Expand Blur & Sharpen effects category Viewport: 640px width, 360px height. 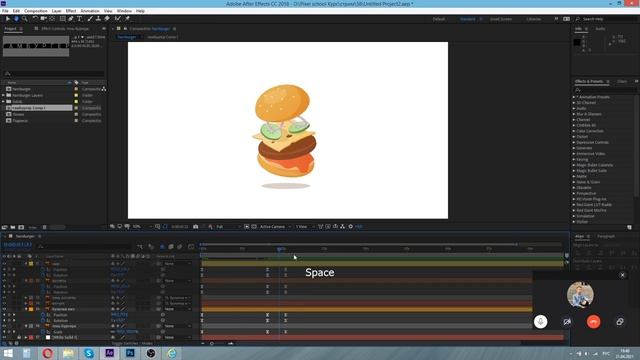pyautogui.click(x=574, y=114)
